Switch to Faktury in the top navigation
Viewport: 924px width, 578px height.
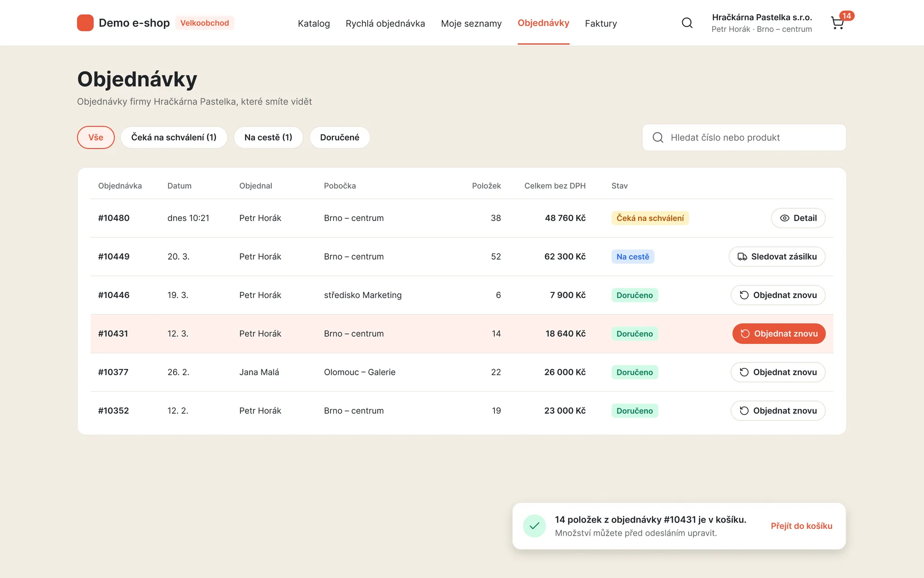[x=601, y=23]
